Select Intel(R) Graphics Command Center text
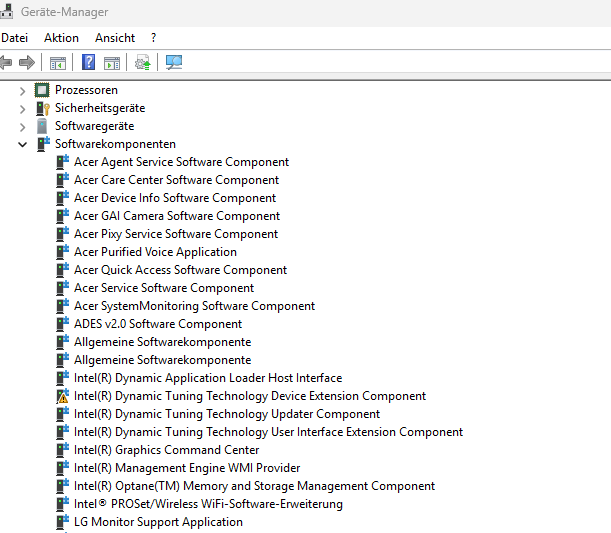 pyautogui.click(x=166, y=450)
